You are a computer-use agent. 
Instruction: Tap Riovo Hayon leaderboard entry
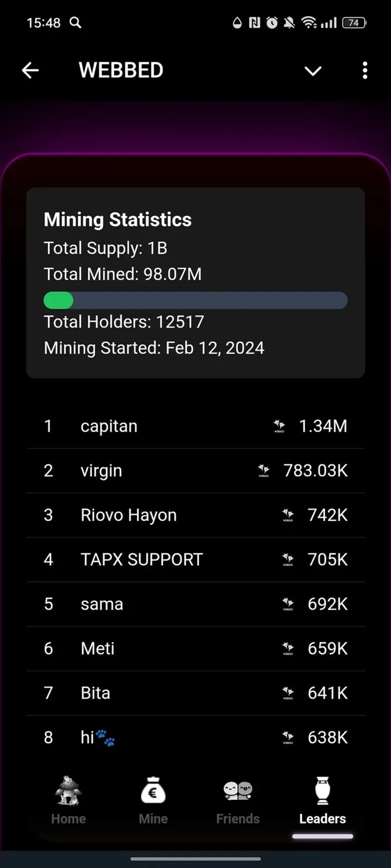tap(128, 515)
